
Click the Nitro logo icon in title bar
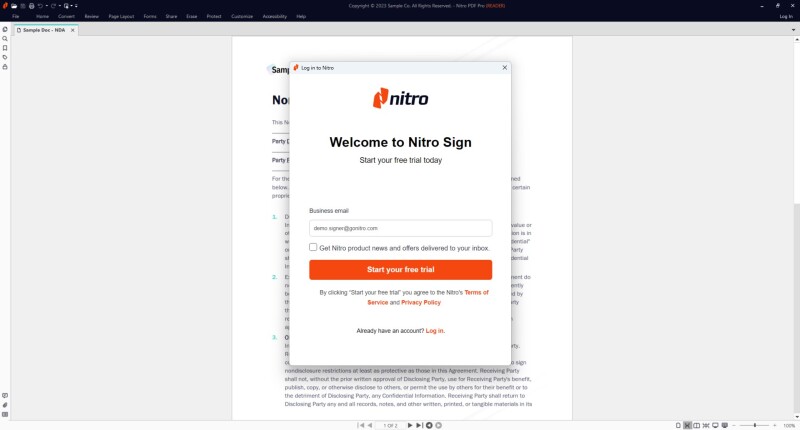[5, 6]
